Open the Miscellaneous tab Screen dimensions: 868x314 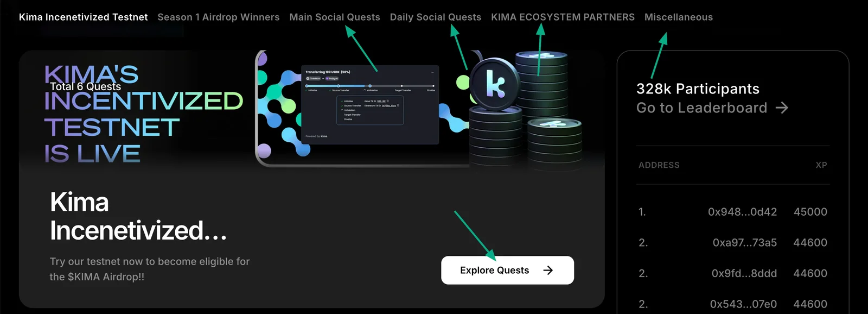click(679, 17)
